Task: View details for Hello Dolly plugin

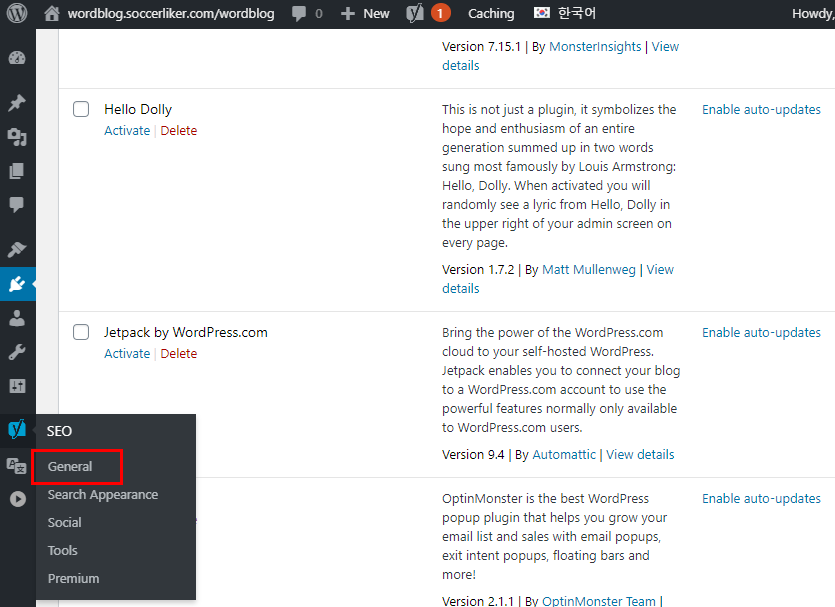Action: click(x=660, y=270)
